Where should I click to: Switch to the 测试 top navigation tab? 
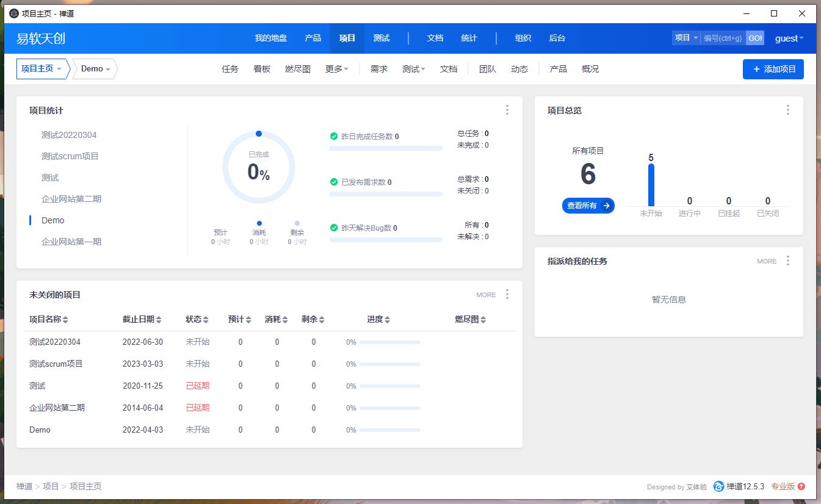pos(382,38)
